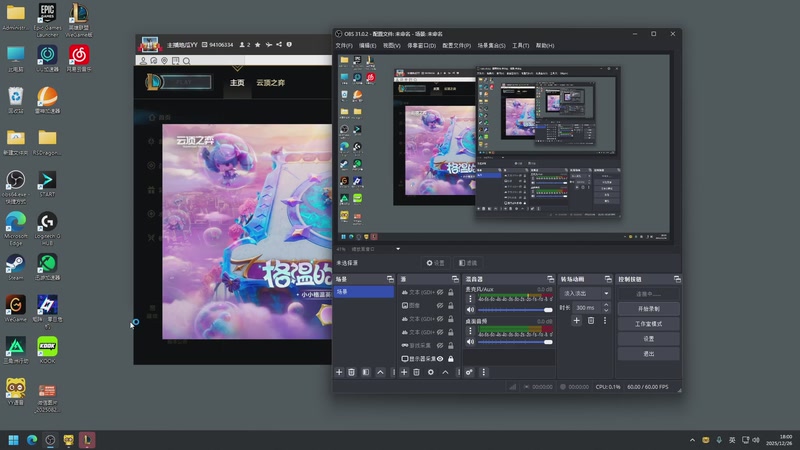The width and height of the screenshot is (800, 450).
Task: Open 文件(F) menu in OBS
Action: [x=344, y=45]
